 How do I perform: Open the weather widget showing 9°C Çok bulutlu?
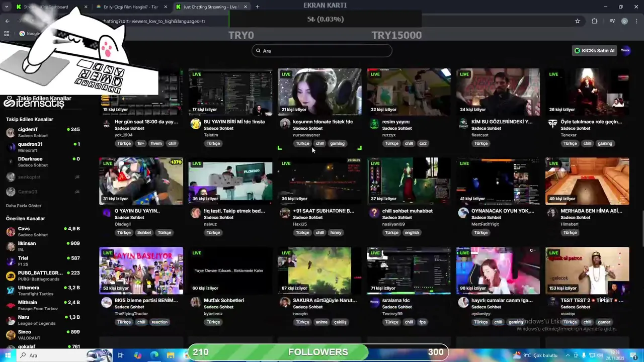click(534, 355)
